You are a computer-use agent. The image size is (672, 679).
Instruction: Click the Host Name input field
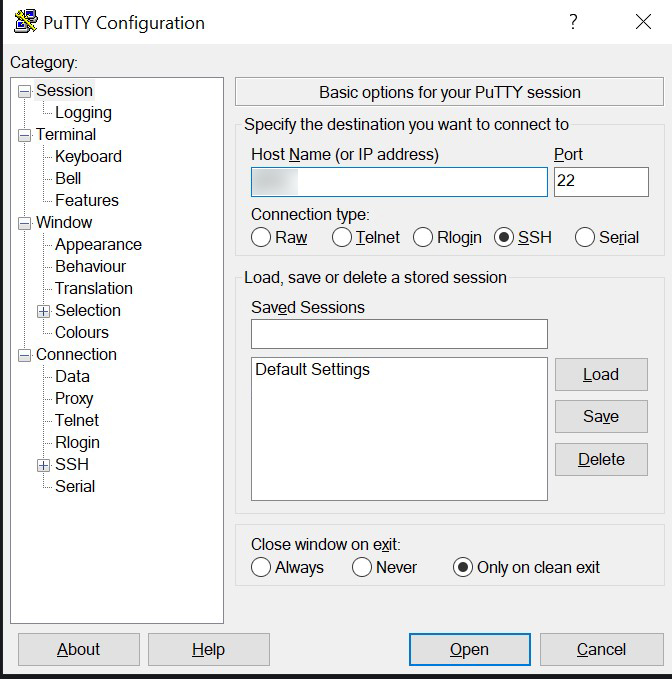399,182
